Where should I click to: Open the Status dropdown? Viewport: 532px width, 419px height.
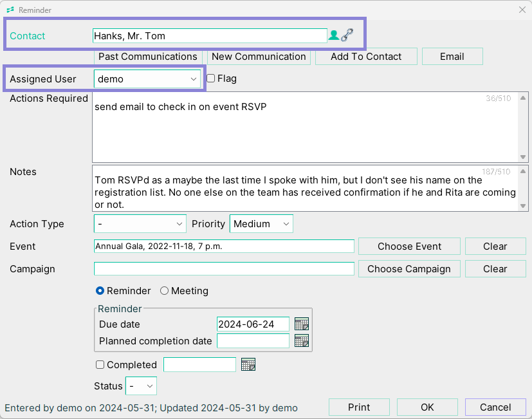[141, 386]
